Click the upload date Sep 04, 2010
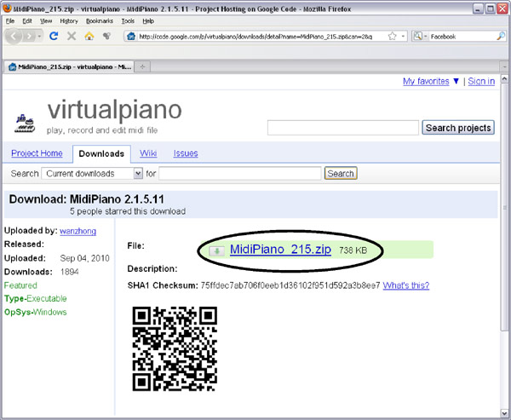 click(84, 258)
